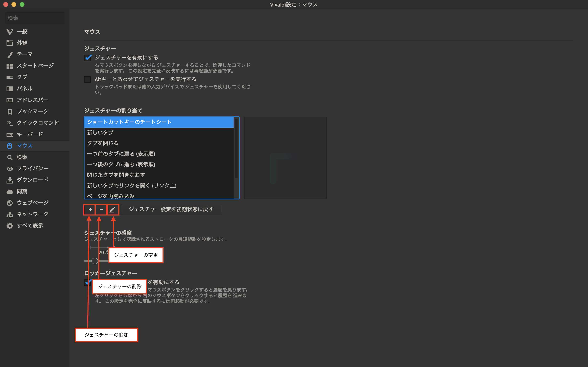Viewport: 588px width, 367px height.
Task: Select 新しいタブ in the gesture list
Action: pos(100,133)
